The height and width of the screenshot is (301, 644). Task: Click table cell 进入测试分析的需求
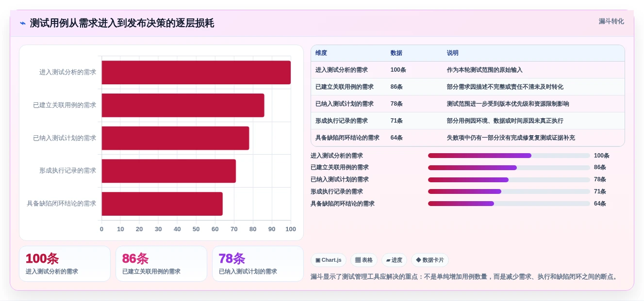[342, 70]
